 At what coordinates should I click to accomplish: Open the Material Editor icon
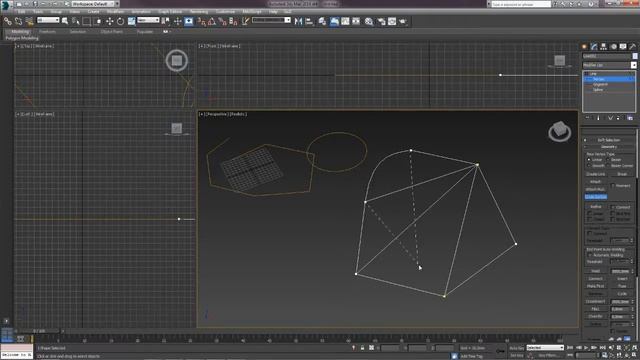pos(369,21)
